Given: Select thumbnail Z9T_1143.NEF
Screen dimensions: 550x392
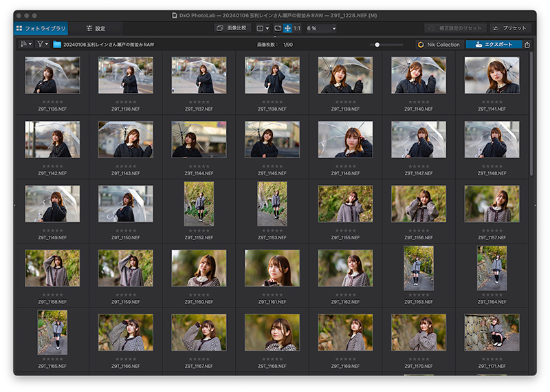Looking at the screenshot, I should (x=126, y=140).
